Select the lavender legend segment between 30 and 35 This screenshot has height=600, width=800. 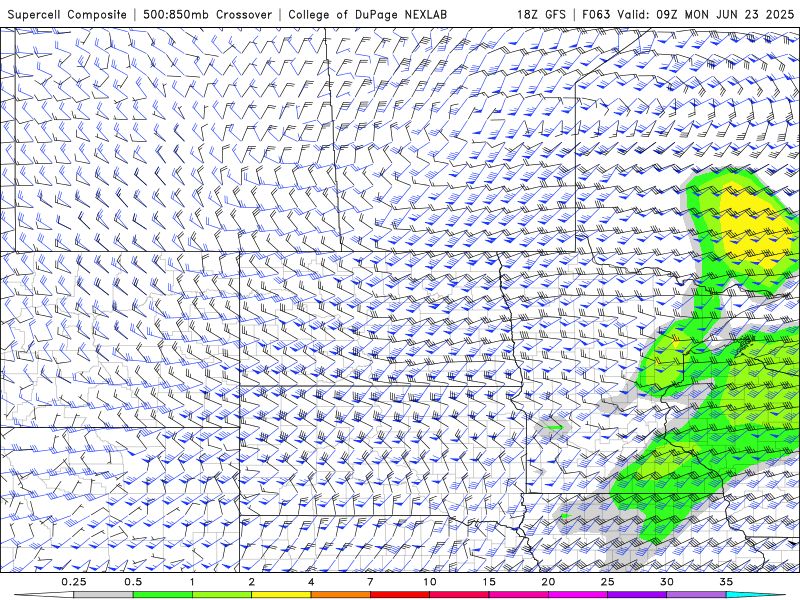[x=696, y=595]
